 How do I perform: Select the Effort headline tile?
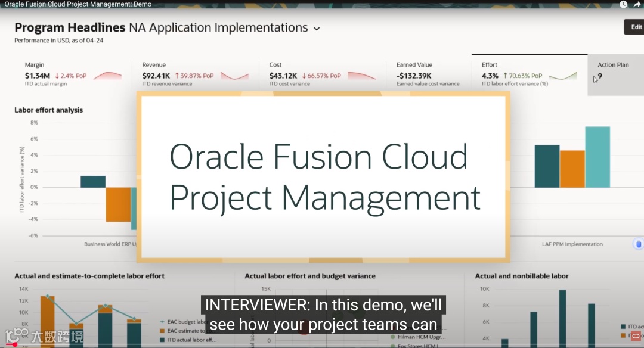pos(530,74)
